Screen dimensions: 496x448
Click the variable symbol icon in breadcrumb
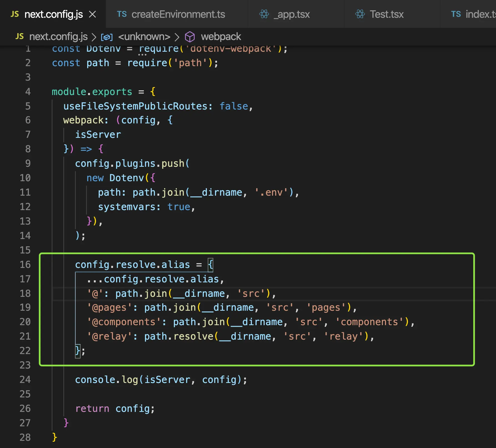[107, 37]
